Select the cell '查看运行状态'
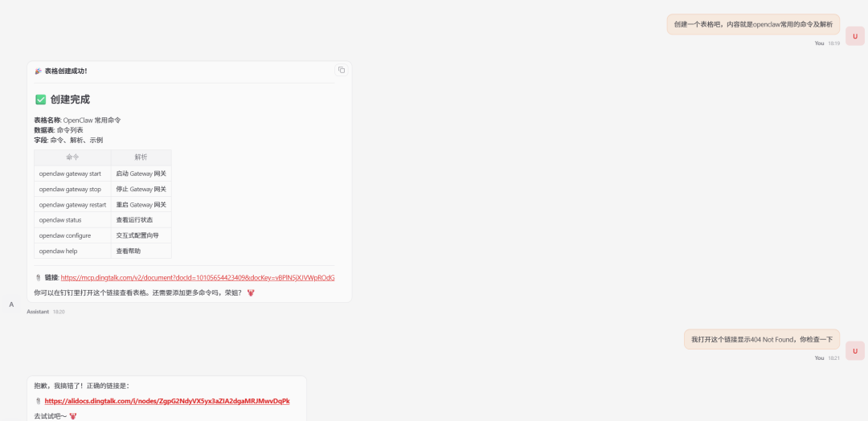868x421 pixels. click(x=141, y=220)
